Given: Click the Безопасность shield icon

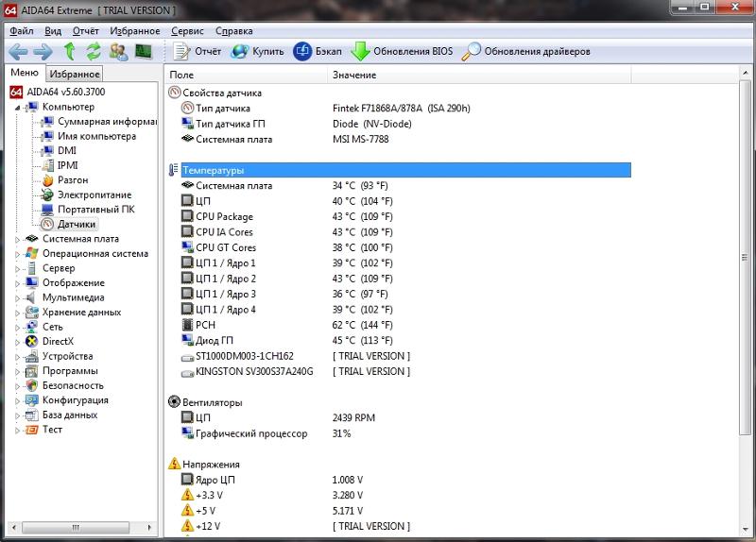Looking at the screenshot, I should pos(32,385).
